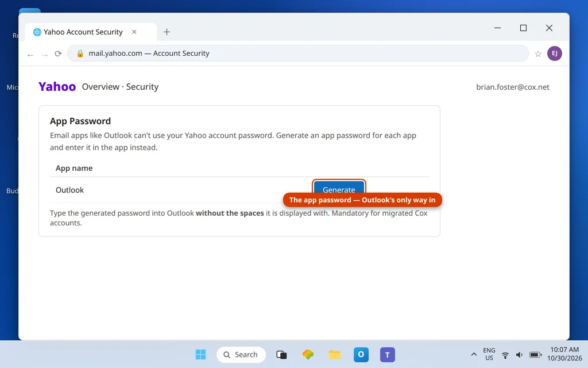Close the Yahoo Account Security tab

click(134, 32)
